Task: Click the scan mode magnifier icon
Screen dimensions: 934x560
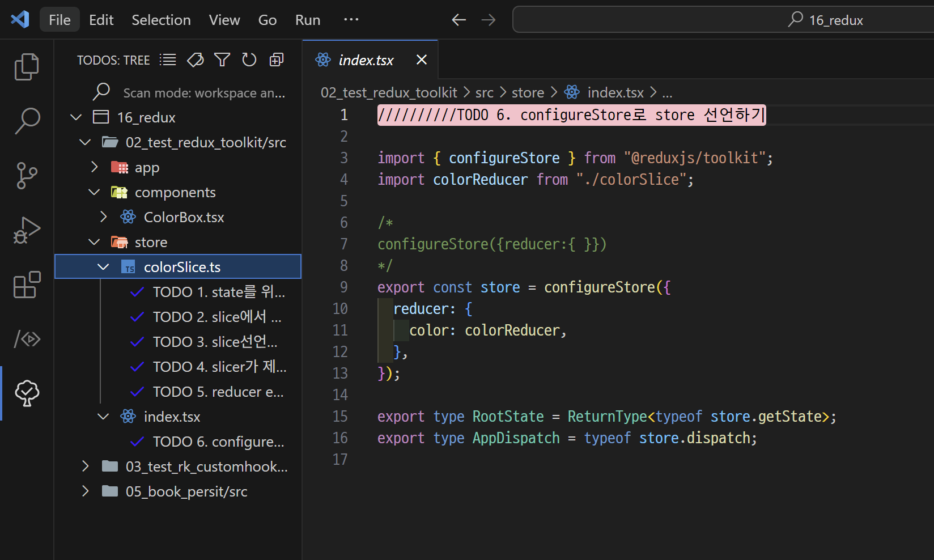Action: point(101,92)
